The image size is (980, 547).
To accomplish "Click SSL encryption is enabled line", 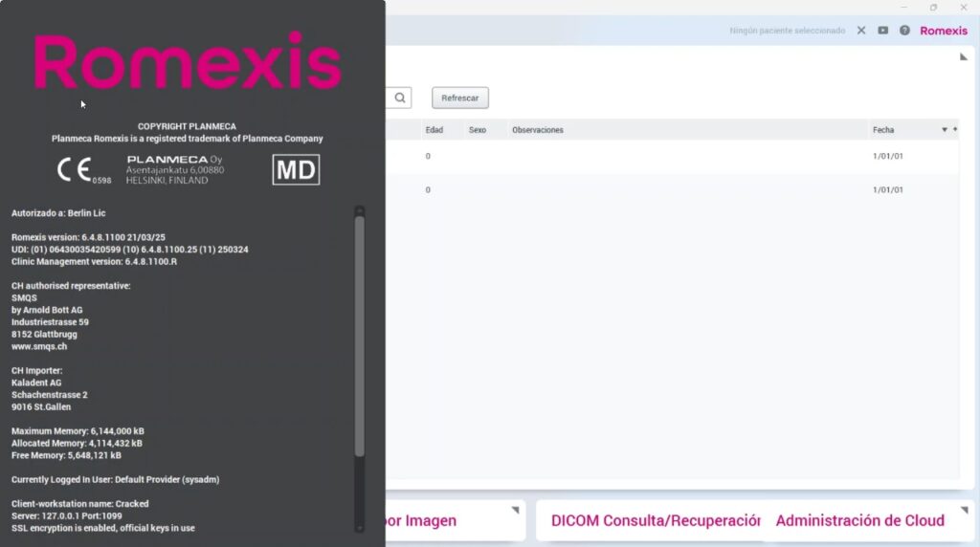I will point(103,528).
